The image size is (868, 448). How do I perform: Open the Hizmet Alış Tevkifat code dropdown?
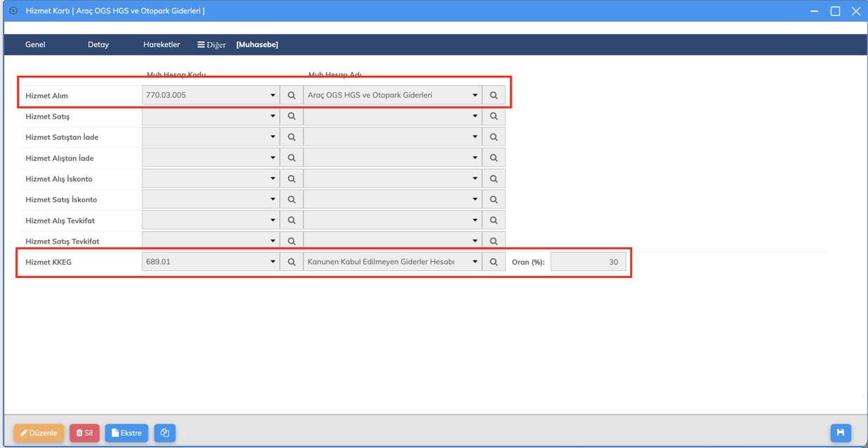point(272,220)
